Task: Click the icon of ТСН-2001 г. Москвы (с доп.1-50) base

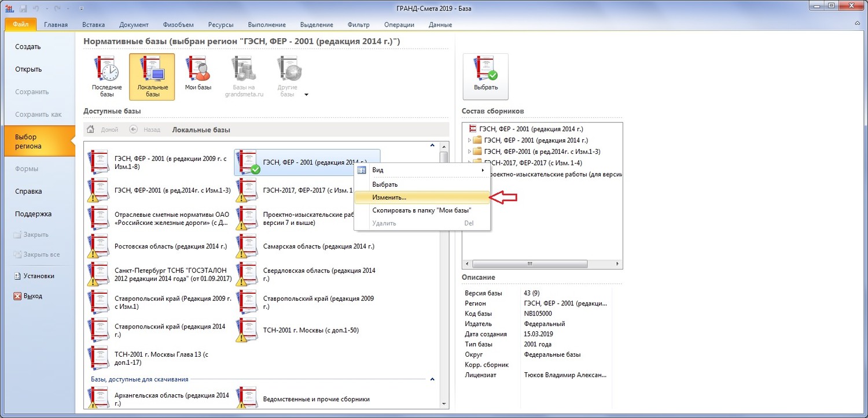Action: pos(247,331)
